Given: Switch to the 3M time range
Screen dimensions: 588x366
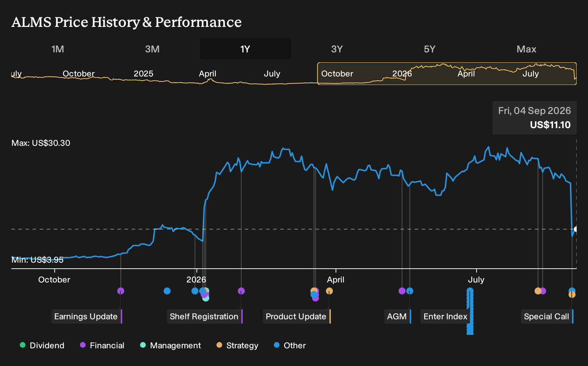Looking at the screenshot, I should pos(152,49).
